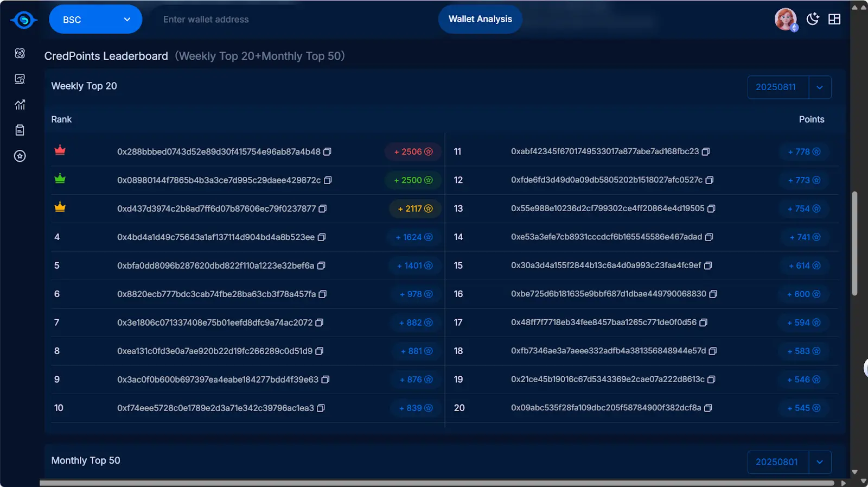Click the app logo in the sidebar

coord(23,20)
